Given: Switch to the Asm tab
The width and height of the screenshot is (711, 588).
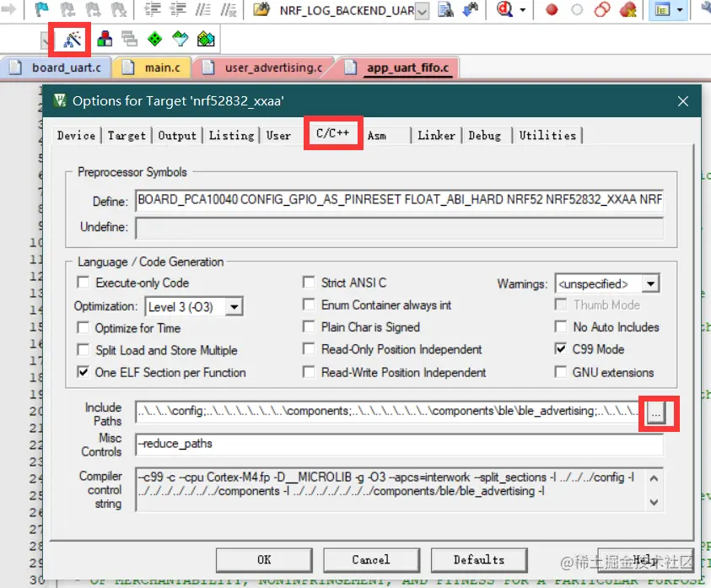Looking at the screenshot, I should coord(376,136).
